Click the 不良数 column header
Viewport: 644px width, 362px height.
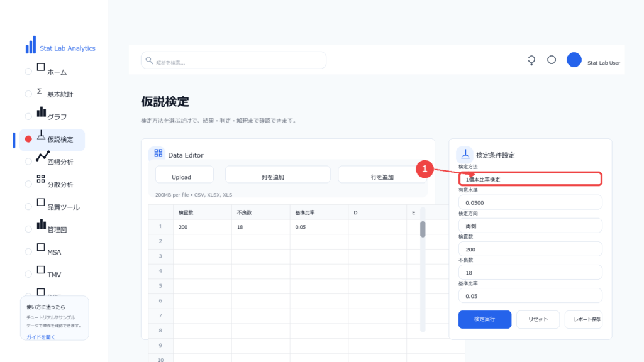click(x=260, y=212)
